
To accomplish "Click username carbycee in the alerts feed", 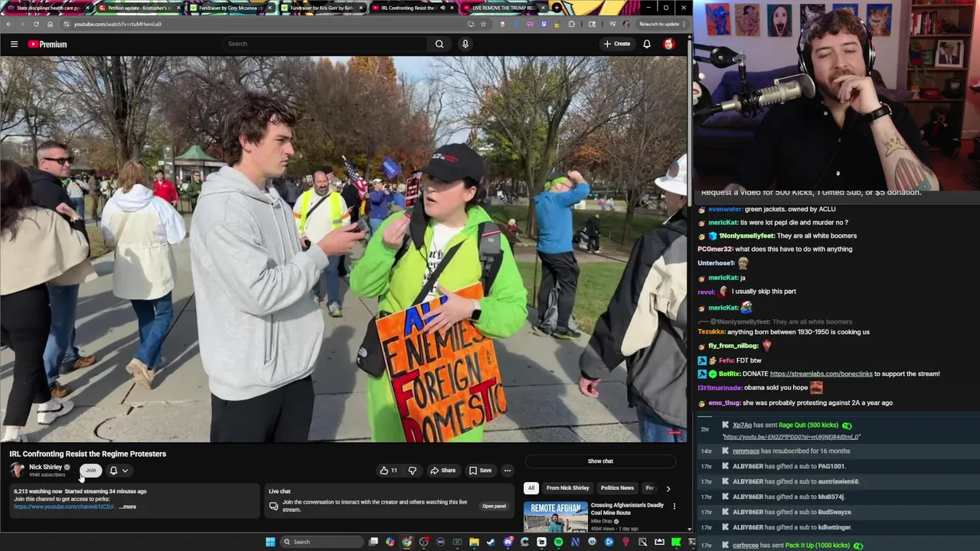I will tap(746, 546).
